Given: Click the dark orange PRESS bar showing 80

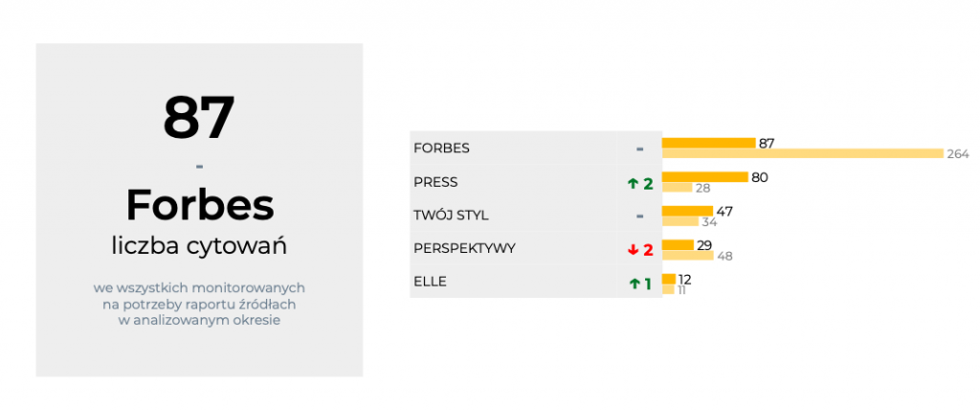Looking at the screenshot, I should [x=704, y=176].
